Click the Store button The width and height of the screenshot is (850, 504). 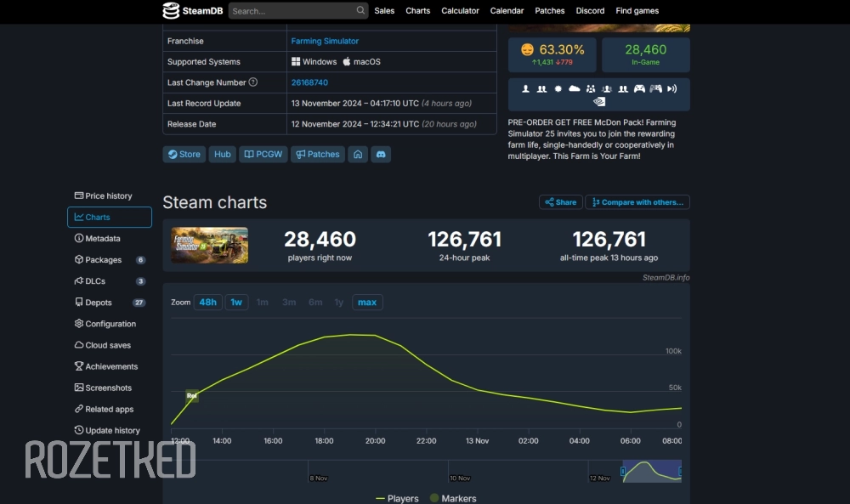[x=184, y=155]
